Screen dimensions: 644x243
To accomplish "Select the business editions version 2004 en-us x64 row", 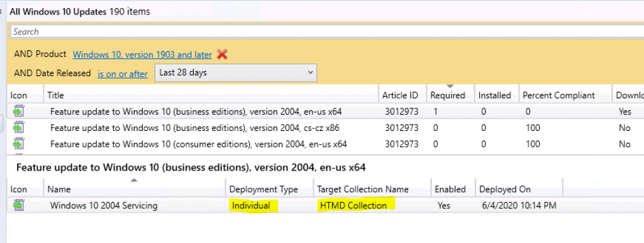I will click(326, 111).
